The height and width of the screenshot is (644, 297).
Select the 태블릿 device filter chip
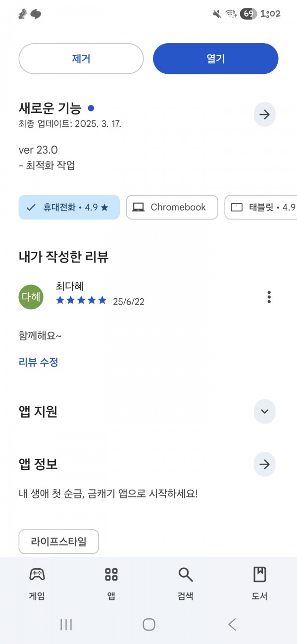coord(261,207)
